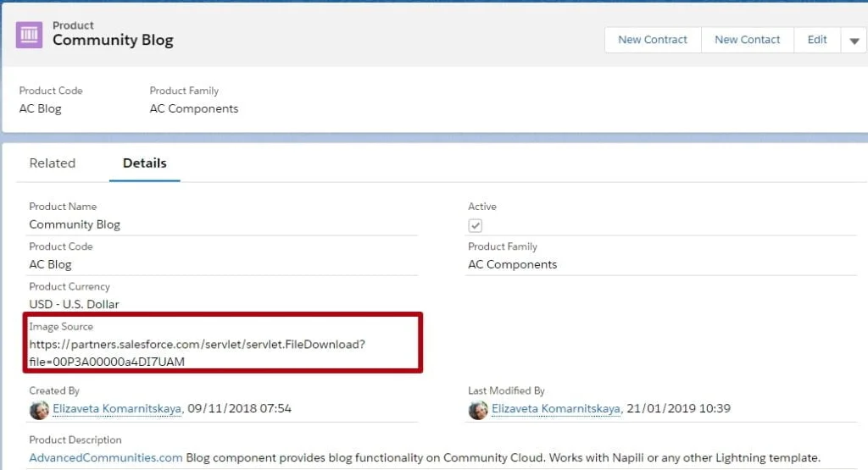The width and height of the screenshot is (868, 470).
Task: Toggle the Active checkbox
Action: click(475, 225)
